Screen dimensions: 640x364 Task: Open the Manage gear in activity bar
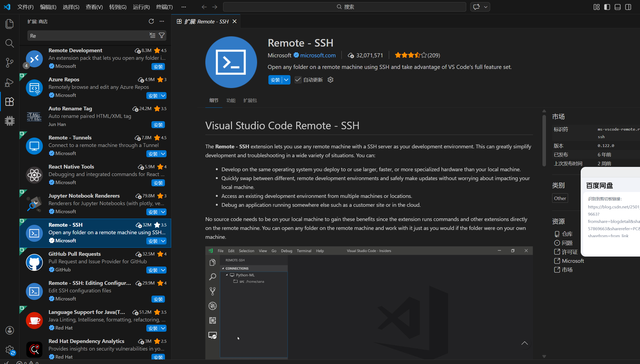coord(9,350)
